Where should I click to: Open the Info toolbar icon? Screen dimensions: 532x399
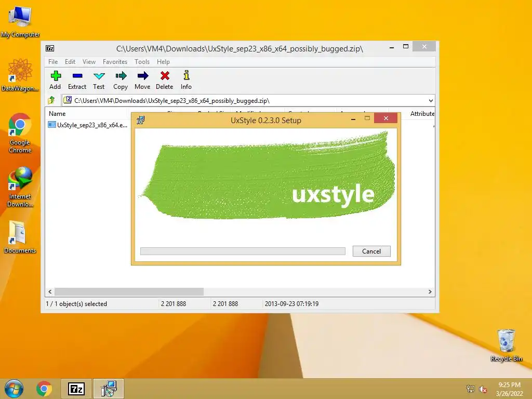coord(187,80)
